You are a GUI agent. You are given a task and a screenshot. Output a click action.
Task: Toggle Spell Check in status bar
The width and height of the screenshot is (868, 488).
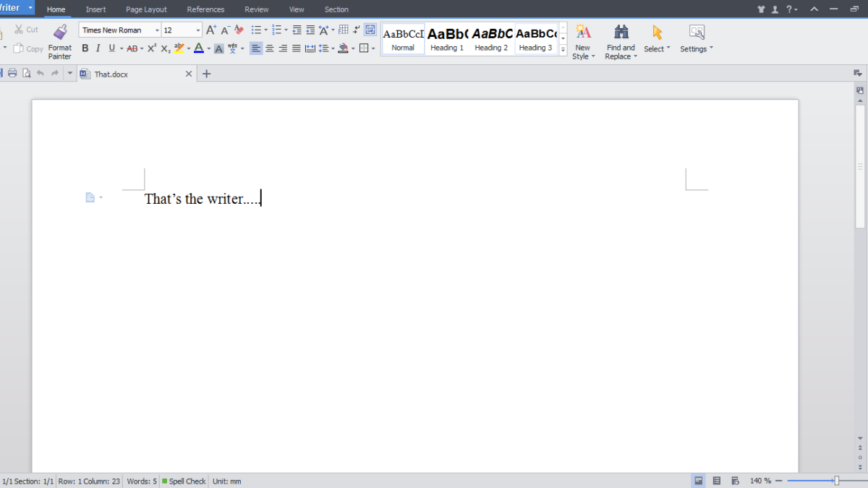(x=184, y=481)
